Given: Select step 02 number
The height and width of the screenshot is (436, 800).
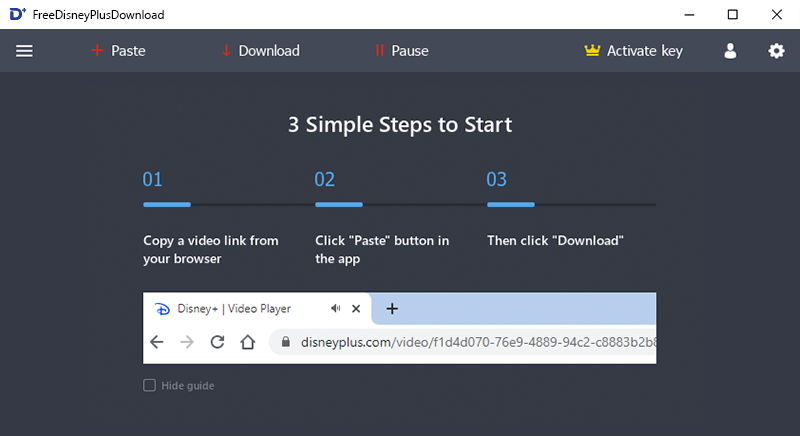Looking at the screenshot, I should tap(324, 179).
